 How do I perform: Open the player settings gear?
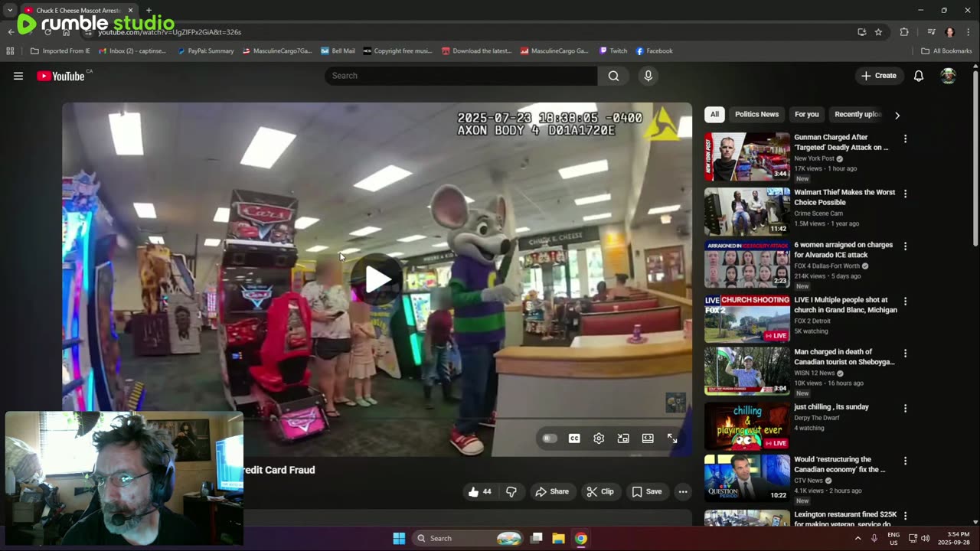(599, 439)
